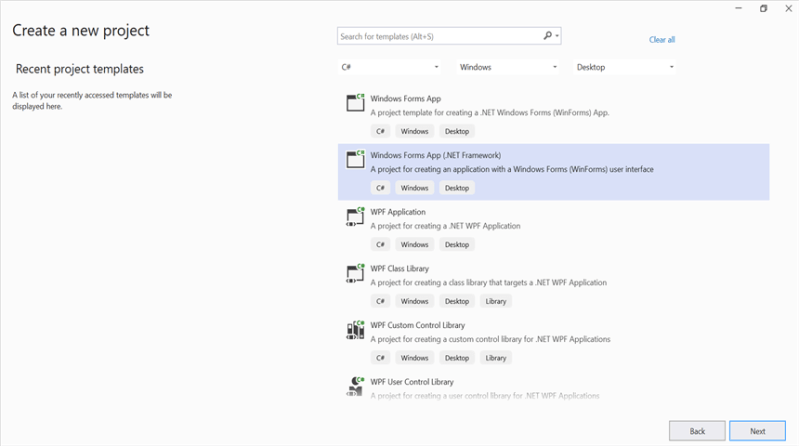Click the WinForms user interface description text
The width and height of the screenshot is (799, 446).
[x=512, y=169]
